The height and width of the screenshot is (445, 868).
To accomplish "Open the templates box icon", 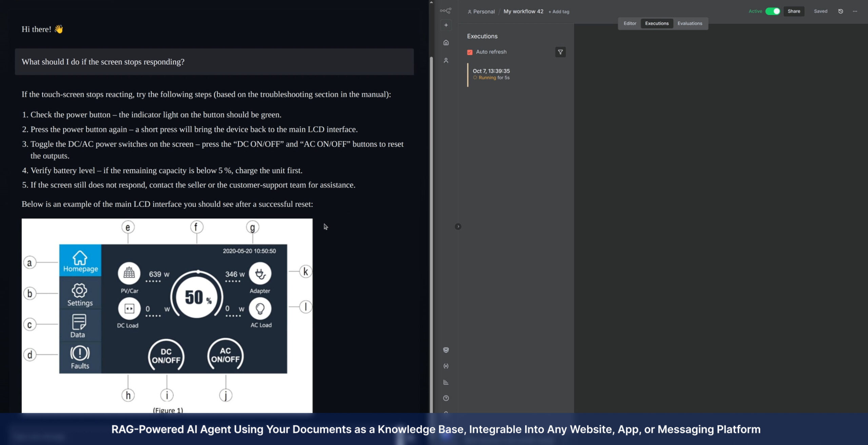I will (446, 350).
